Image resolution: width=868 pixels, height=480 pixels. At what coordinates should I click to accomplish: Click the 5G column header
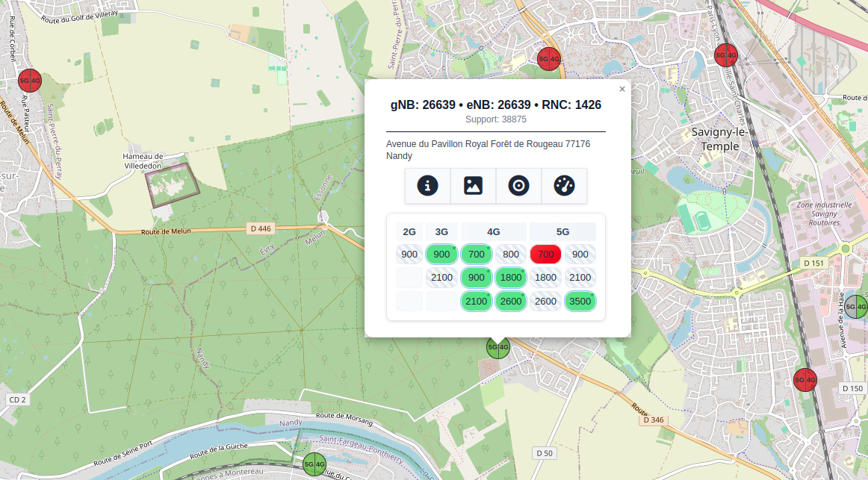point(562,231)
